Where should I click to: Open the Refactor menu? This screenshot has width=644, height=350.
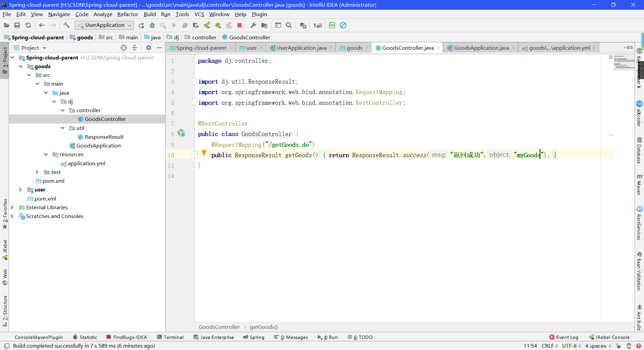point(127,14)
